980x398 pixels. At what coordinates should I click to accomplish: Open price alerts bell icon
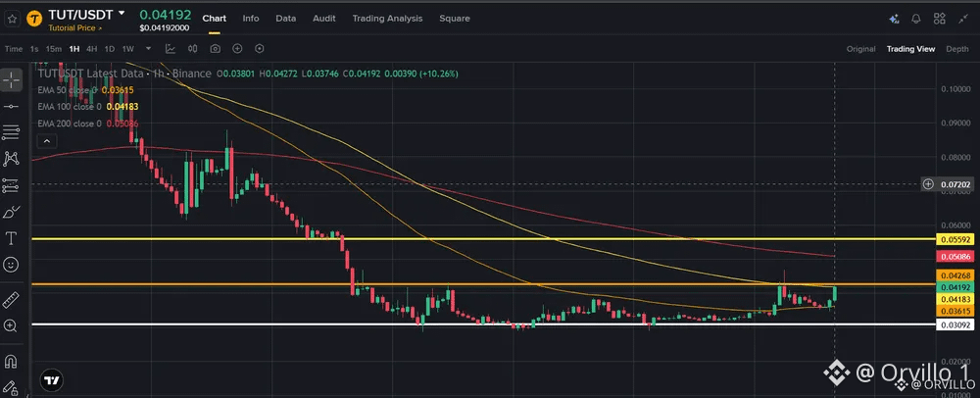pos(916,19)
